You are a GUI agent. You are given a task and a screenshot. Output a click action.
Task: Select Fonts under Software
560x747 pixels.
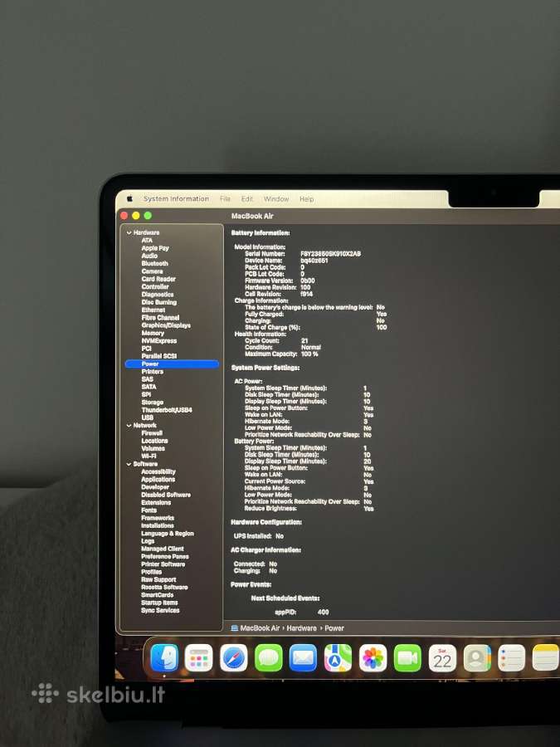[x=149, y=510]
